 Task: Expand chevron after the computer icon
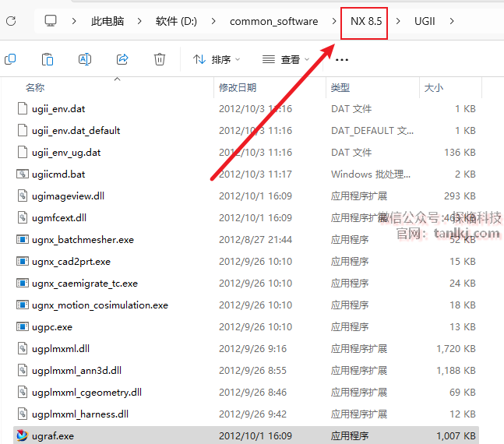click(74, 21)
